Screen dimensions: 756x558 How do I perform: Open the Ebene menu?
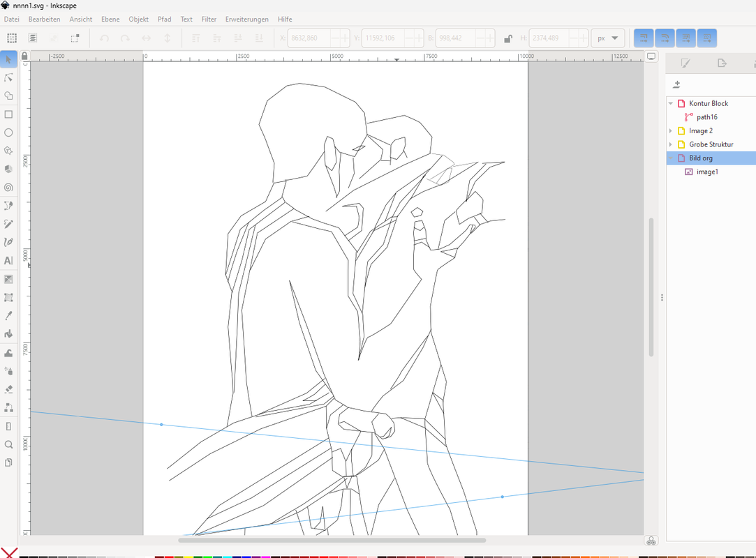[110, 20]
